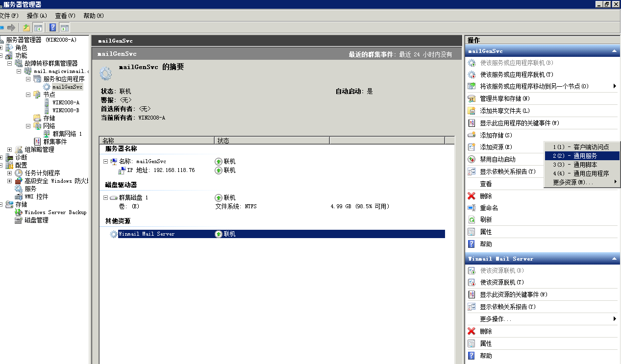Select 角色 node in the tree
The width and height of the screenshot is (621, 364).
pyautogui.click(x=21, y=48)
